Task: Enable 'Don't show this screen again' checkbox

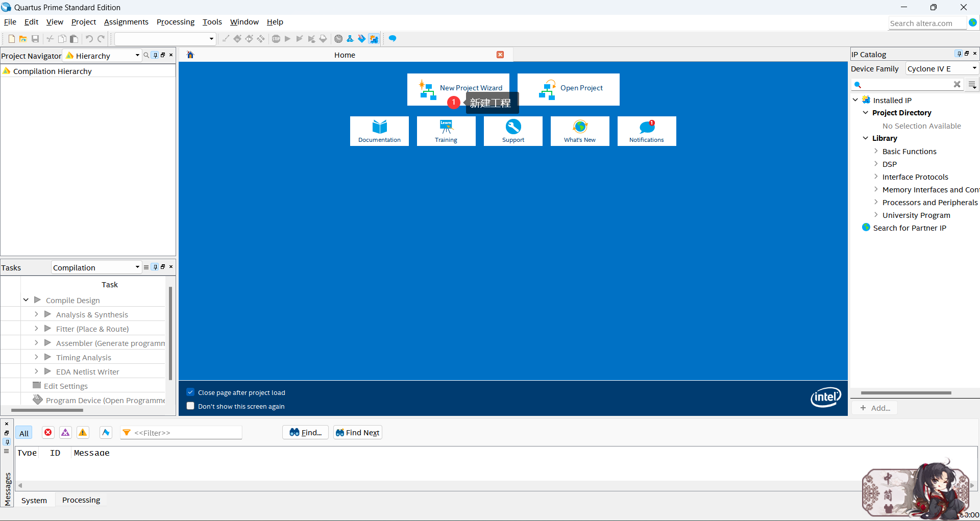Action: click(x=190, y=406)
